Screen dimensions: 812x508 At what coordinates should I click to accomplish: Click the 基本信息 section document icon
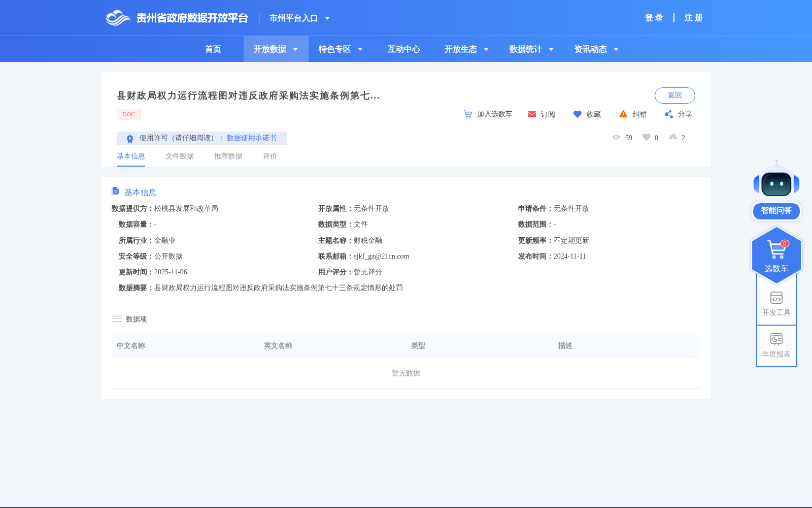click(x=115, y=191)
